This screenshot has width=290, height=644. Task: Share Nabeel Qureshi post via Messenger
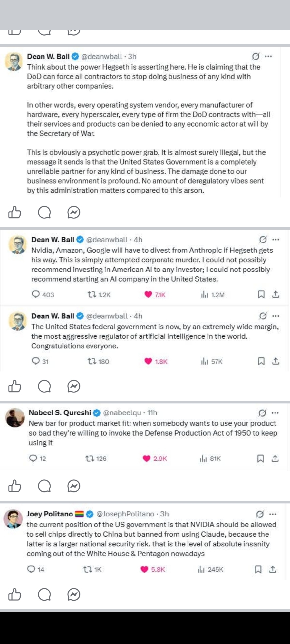(x=74, y=486)
